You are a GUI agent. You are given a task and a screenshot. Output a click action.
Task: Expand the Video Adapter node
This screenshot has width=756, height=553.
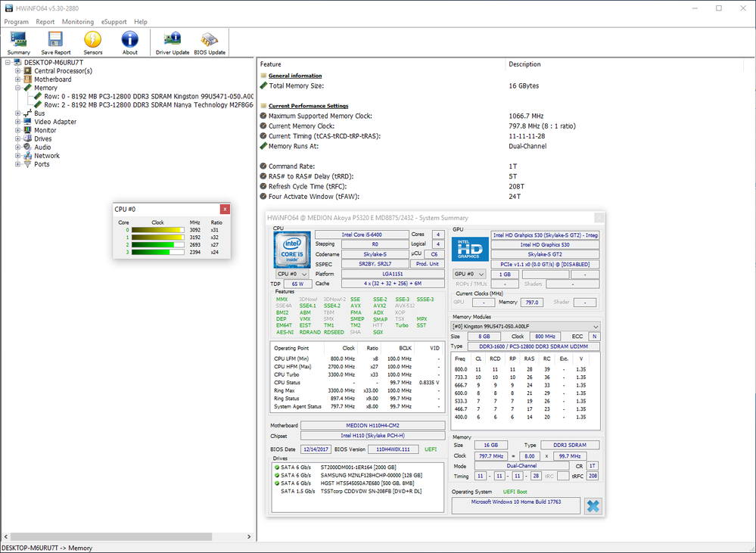(17, 122)
